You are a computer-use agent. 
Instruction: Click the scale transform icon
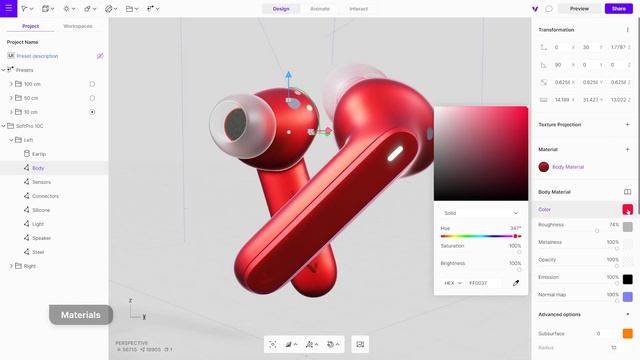coord(543,82)
